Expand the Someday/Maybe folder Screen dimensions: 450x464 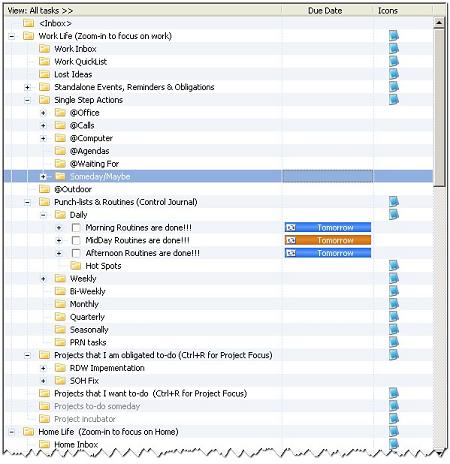click(43, 177)
